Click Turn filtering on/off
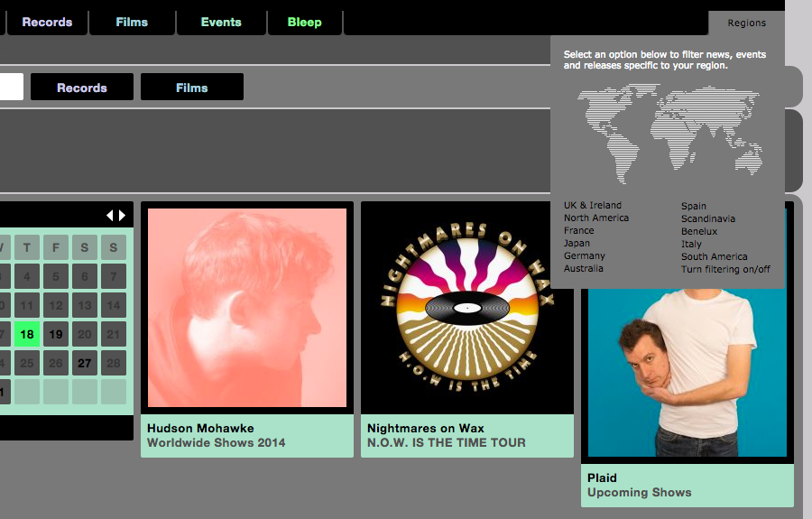The height and width of the screenshot is (519, 812). coord(725,269)
